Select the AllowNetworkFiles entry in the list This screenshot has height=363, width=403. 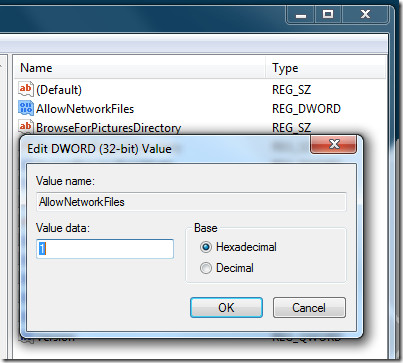[x=85, y=109]
